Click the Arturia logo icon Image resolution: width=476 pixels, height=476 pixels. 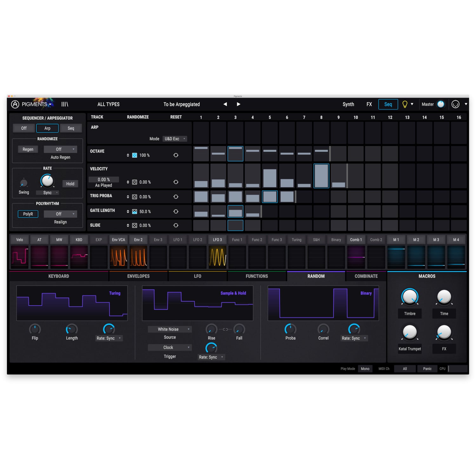pos(15,104)
